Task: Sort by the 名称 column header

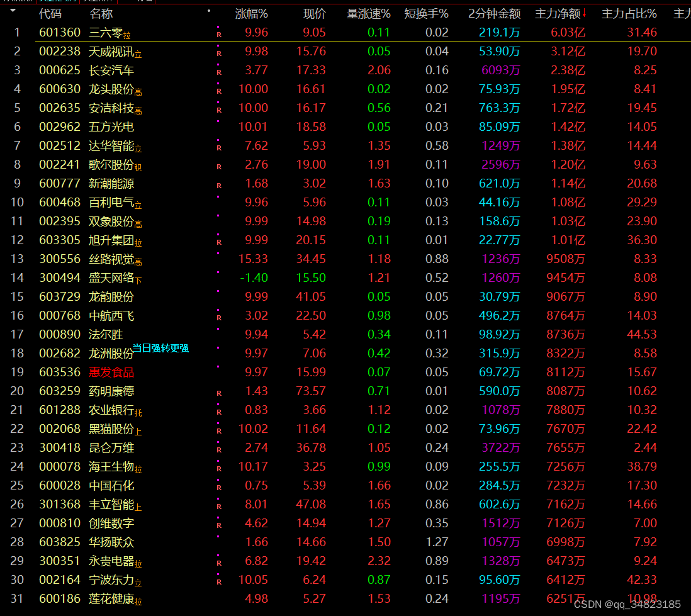Action: point(101,14)
